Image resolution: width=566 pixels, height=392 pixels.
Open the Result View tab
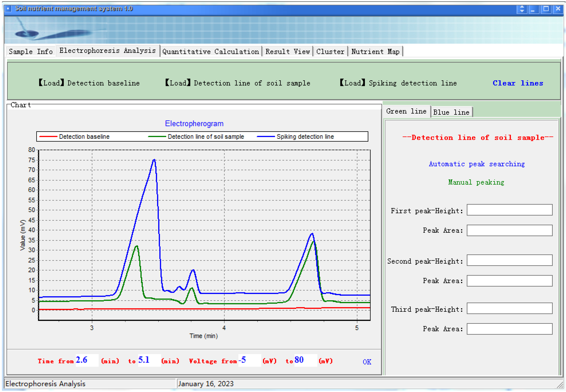point(288,52)
